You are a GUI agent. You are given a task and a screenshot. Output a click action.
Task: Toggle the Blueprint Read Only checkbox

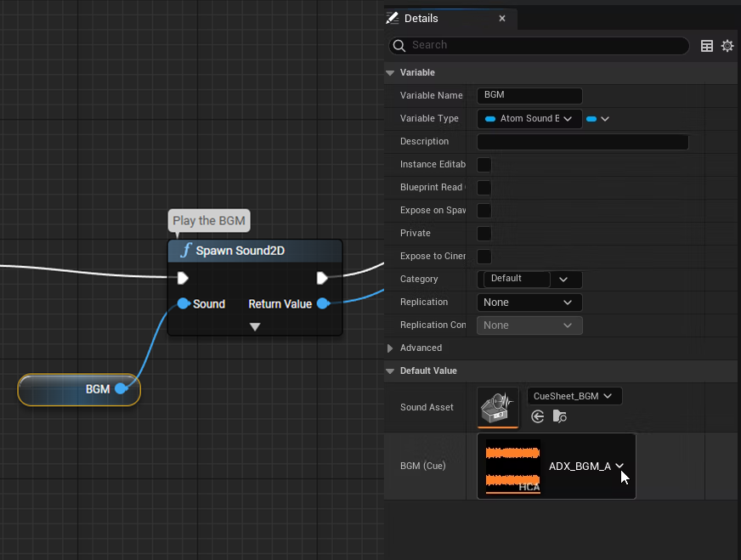(484, 188)
